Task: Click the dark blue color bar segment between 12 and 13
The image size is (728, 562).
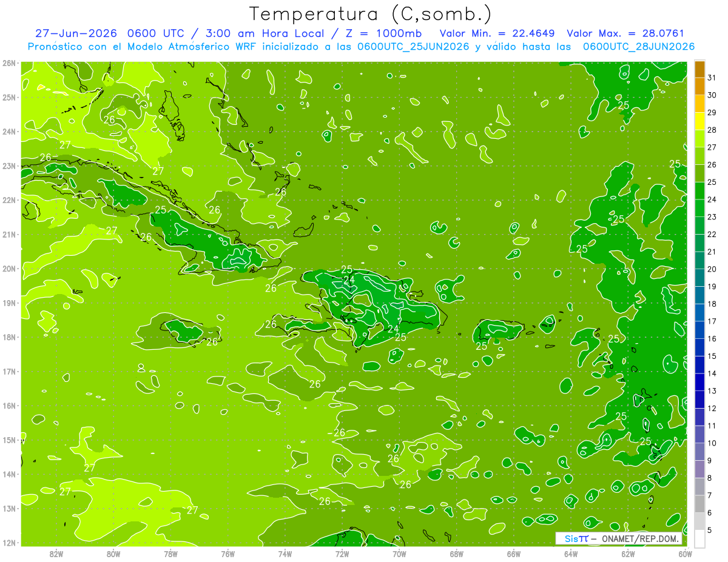Action: [699, 400]
